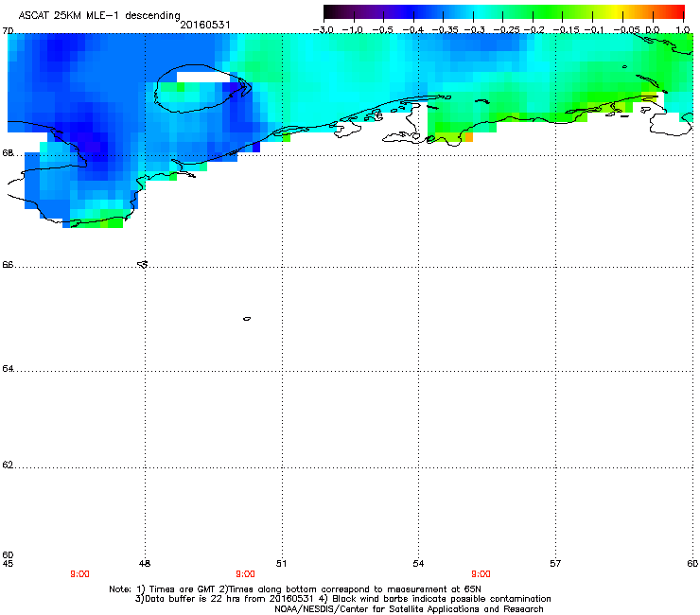The height and width of the screenshot is (615, 700).
Task: Click the '-0.4' color scale label
Action: click(x=412, y=29)
